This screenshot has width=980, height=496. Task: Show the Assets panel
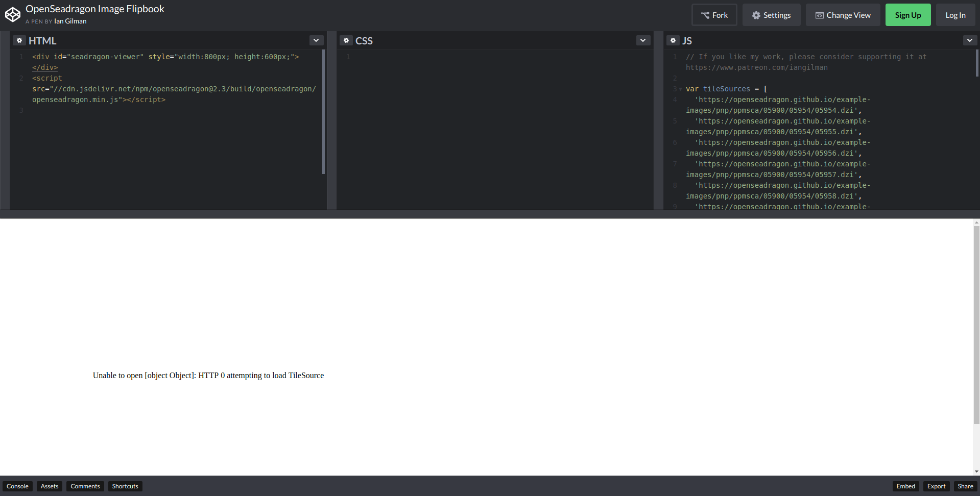49,486
